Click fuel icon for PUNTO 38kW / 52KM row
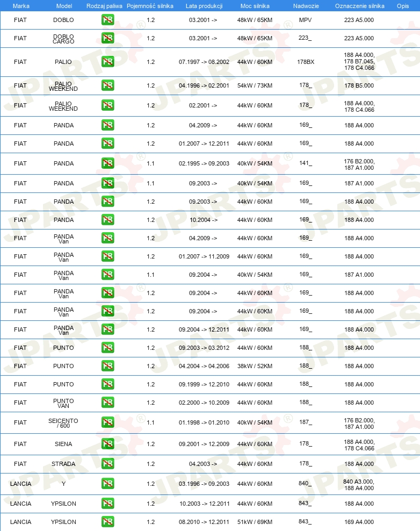 (x=107, y=366)
